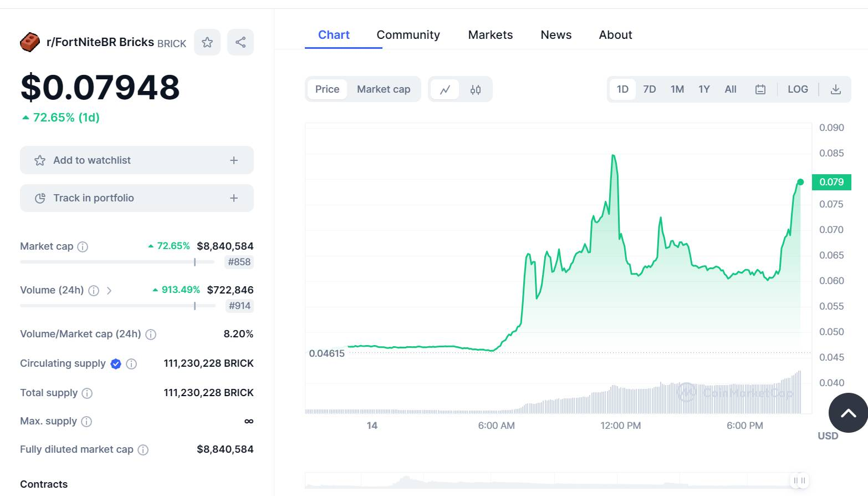
Task: Click the #914 volume rank badge
Action: (239, 306)
